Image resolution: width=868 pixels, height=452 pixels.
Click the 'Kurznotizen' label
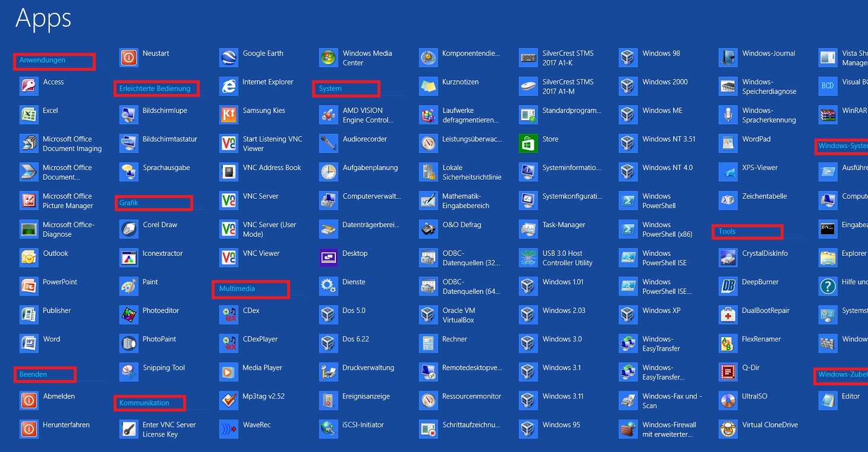(x=460, y=82)
